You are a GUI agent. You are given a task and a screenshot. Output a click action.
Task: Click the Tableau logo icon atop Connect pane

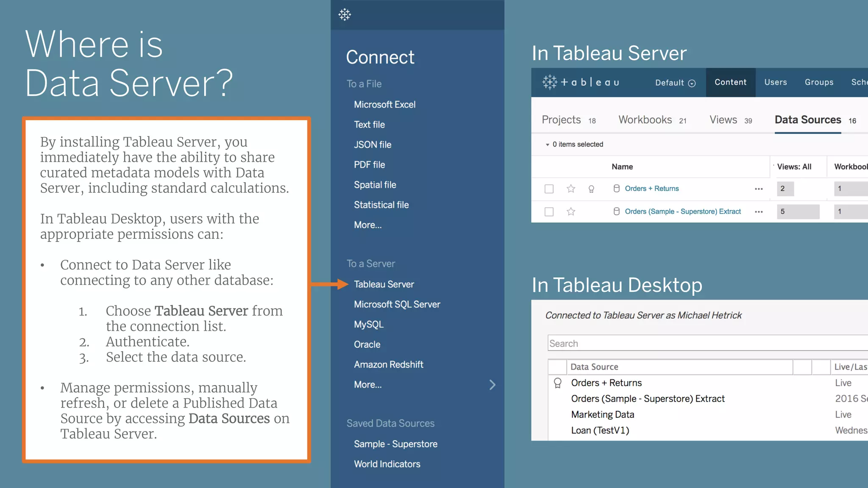click(x=345, y=15)
